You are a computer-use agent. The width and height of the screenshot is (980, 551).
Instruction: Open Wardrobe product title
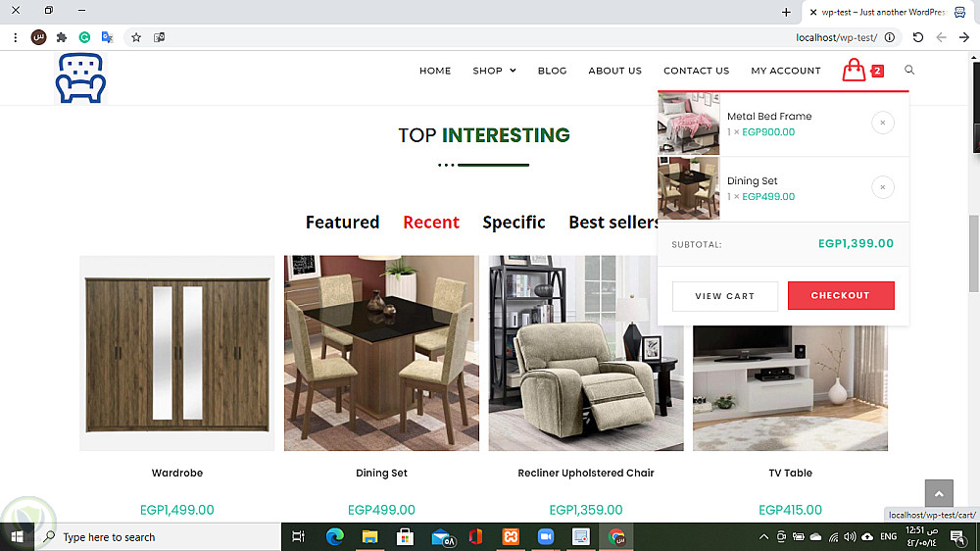176,473
